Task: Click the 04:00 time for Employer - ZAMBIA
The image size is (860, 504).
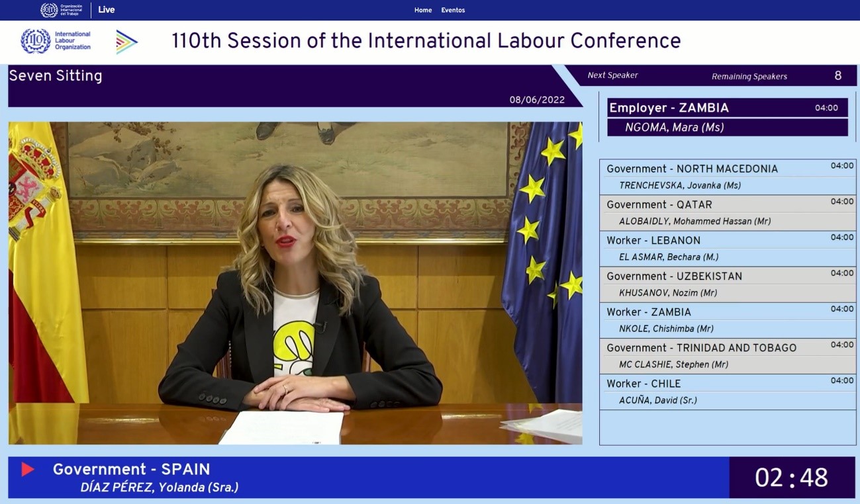Action: tap(826, 108)
